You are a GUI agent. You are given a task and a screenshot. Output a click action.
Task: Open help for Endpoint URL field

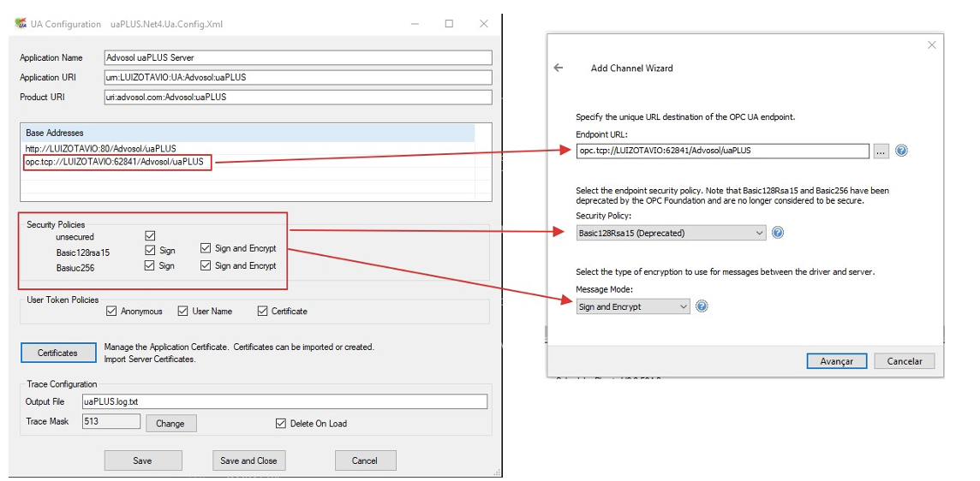[901, 151]
